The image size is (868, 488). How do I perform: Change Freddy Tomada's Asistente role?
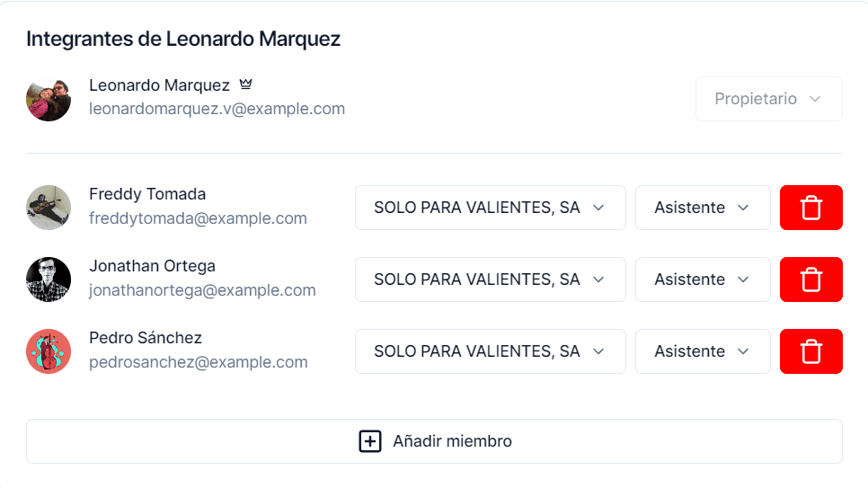(702, 208)
